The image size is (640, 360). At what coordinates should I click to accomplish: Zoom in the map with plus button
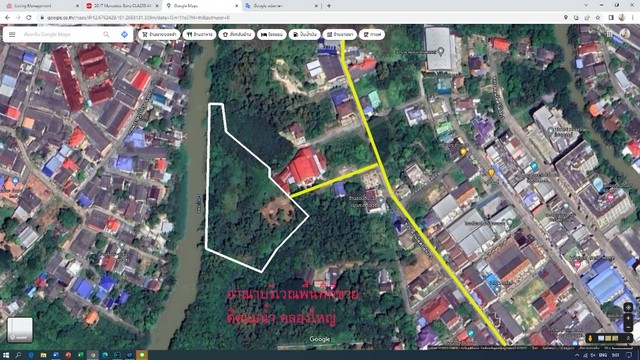[628, 318]
